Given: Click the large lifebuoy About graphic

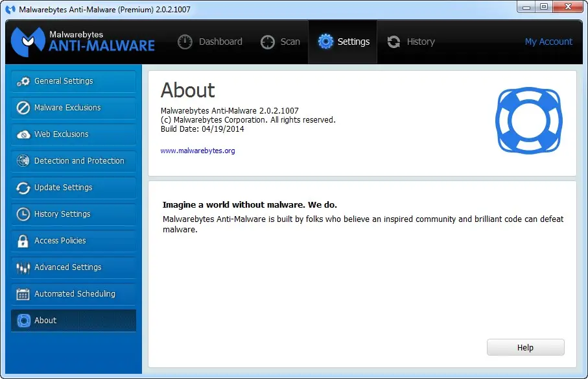Looking at the screenshot, I should point(529,121).
